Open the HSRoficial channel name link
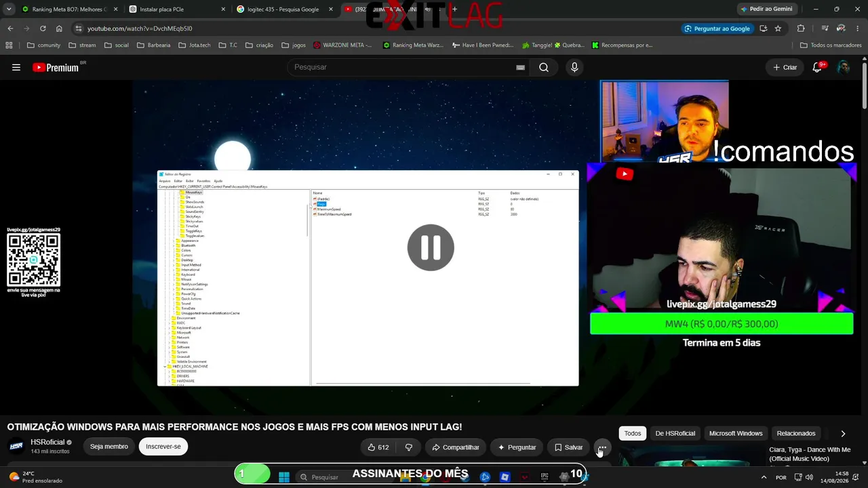 (x=47, y=442)
